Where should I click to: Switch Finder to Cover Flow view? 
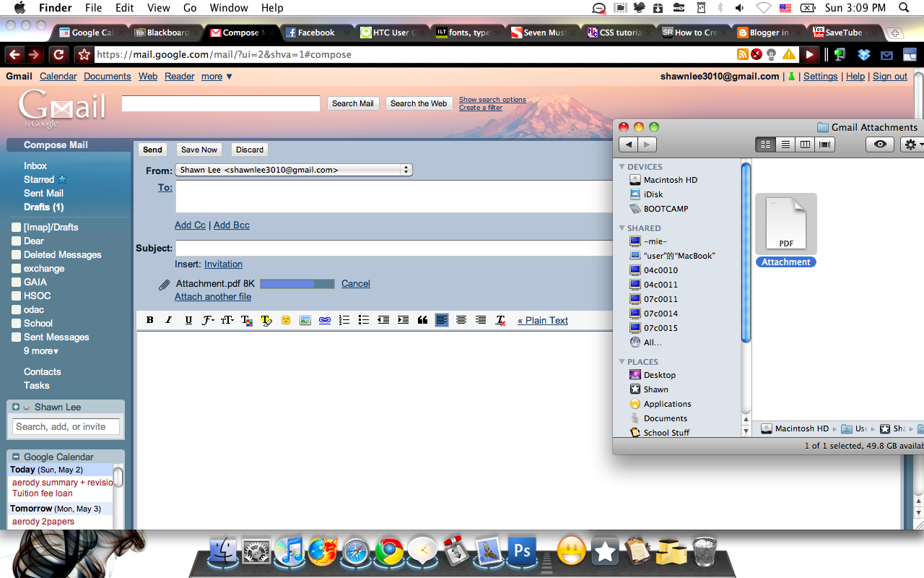point(824,144)
